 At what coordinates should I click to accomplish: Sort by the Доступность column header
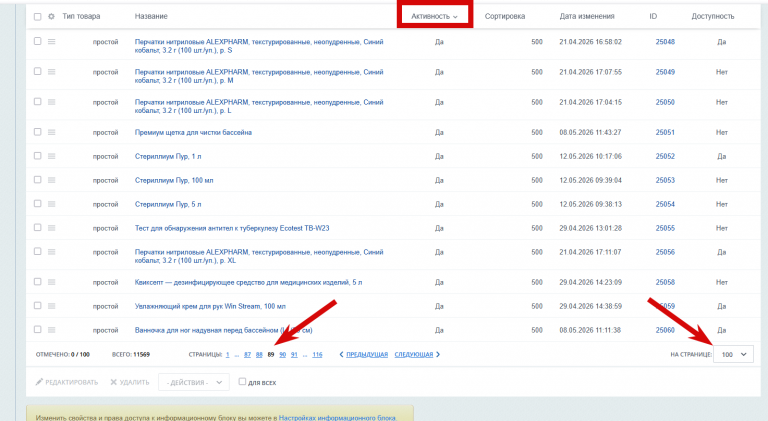[713, 16]
